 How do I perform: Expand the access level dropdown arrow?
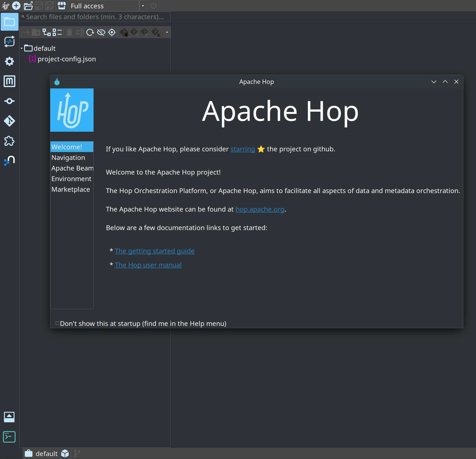[143, 6]
